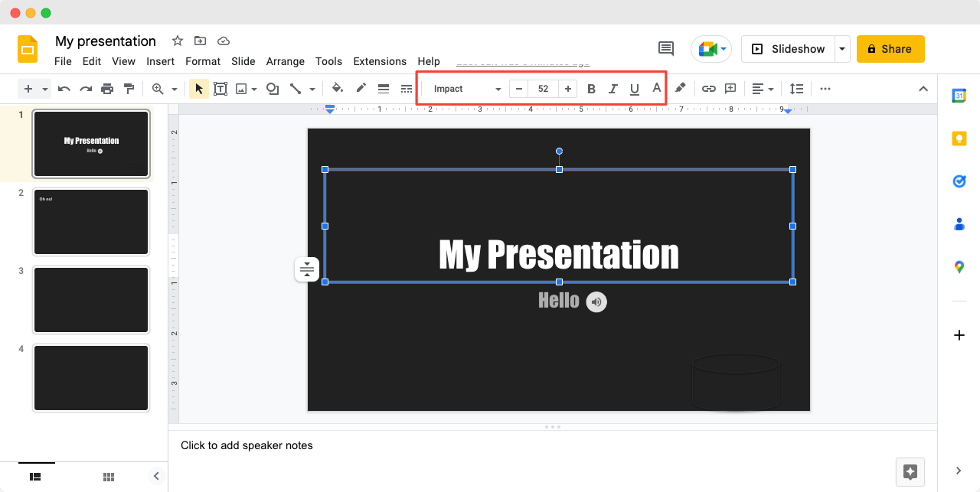This screenshot has height=492, width=980.
Task: Click the Move to folder icon
Action: pyautogui.click(x=200, y=41)
